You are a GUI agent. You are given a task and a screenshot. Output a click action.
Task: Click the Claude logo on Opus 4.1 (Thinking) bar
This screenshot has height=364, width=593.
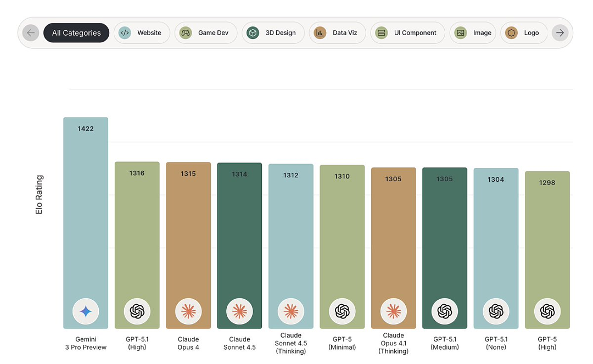393,311
